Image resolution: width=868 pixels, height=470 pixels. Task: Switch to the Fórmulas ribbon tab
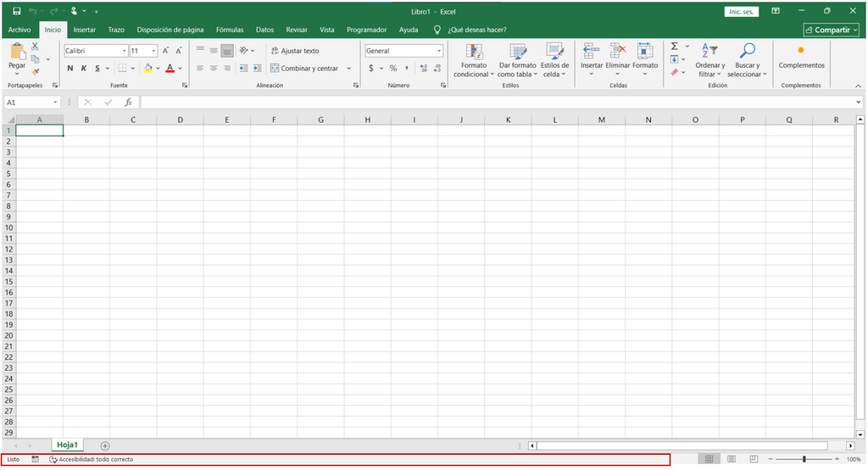pyautogui.click(x=230, y=30)
